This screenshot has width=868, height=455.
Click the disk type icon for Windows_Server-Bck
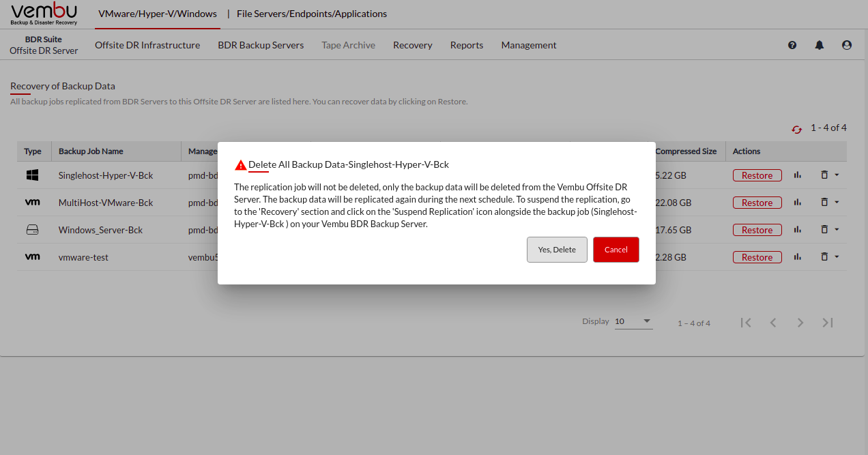[x=32, y=230]
